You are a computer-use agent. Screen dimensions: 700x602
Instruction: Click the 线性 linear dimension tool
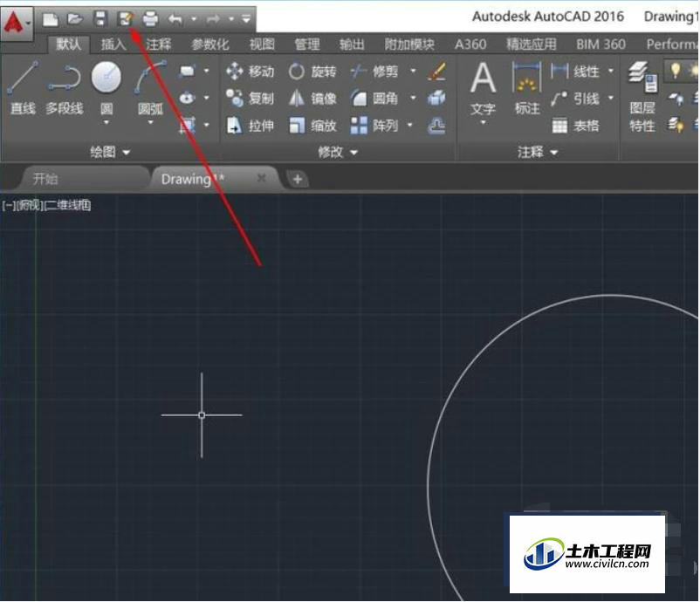pyautogui.click(x=575, y=71)
